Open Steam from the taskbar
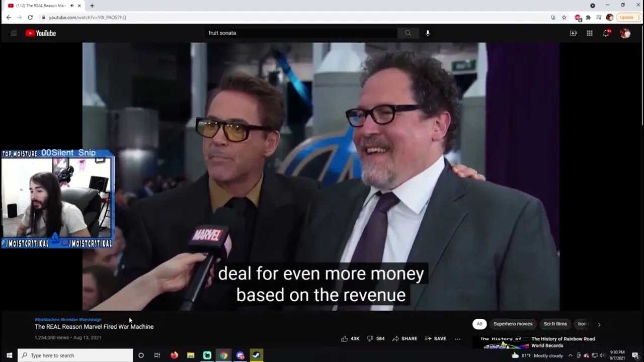The image size is (644, 362). tap(256, 355)
